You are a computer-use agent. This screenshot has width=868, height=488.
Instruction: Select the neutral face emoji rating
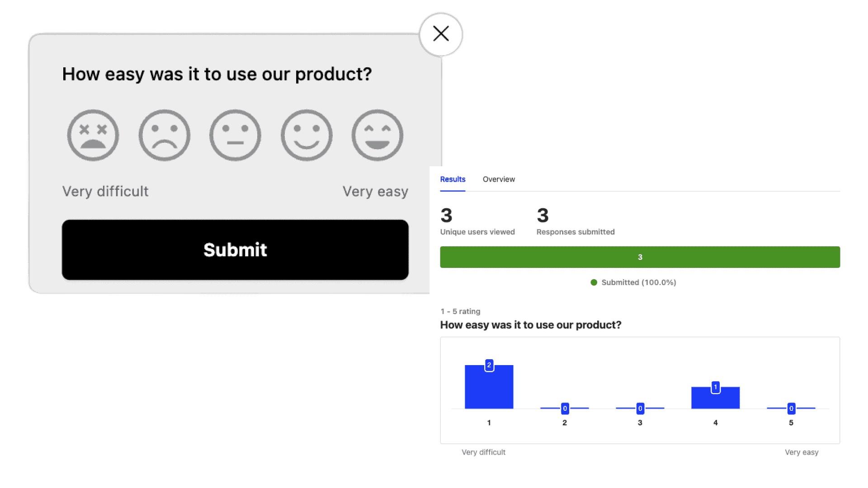235,135
